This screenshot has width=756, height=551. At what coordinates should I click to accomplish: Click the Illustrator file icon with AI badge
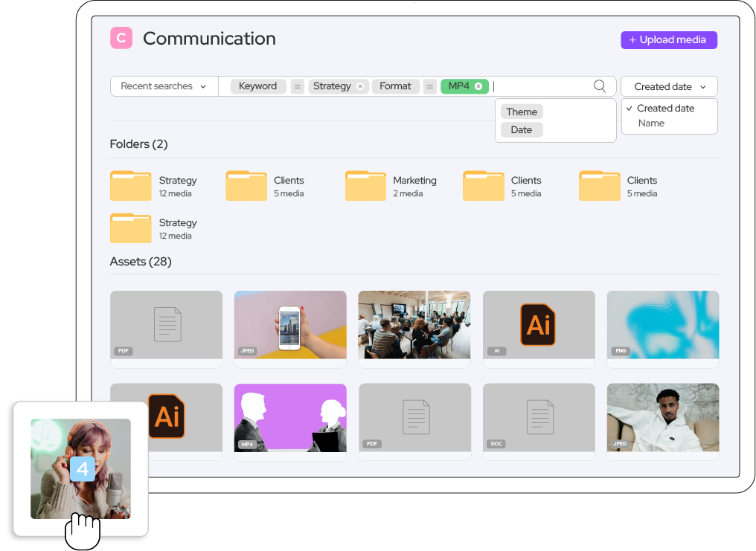coord(538,325)
